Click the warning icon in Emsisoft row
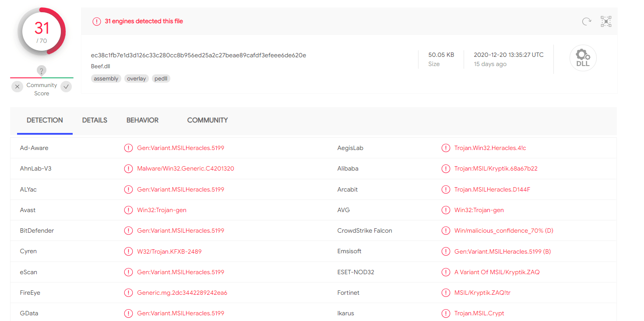The image size is (644, 321). pyautogui.click(x=446, y=251)
